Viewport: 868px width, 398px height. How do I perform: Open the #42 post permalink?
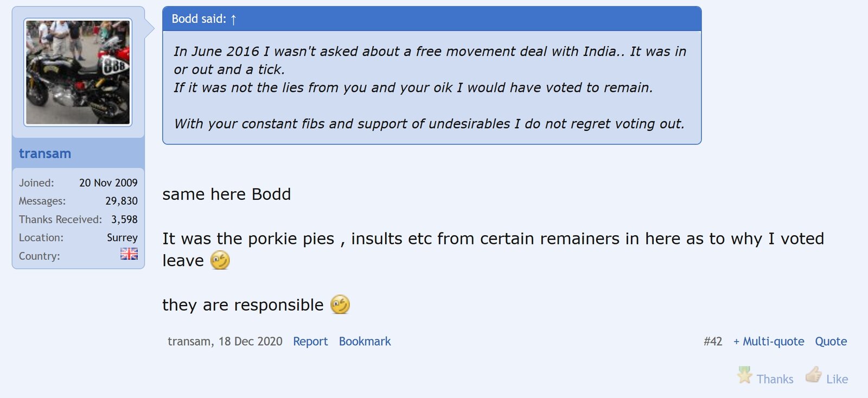pyautogui.click(x=713, y=342)
